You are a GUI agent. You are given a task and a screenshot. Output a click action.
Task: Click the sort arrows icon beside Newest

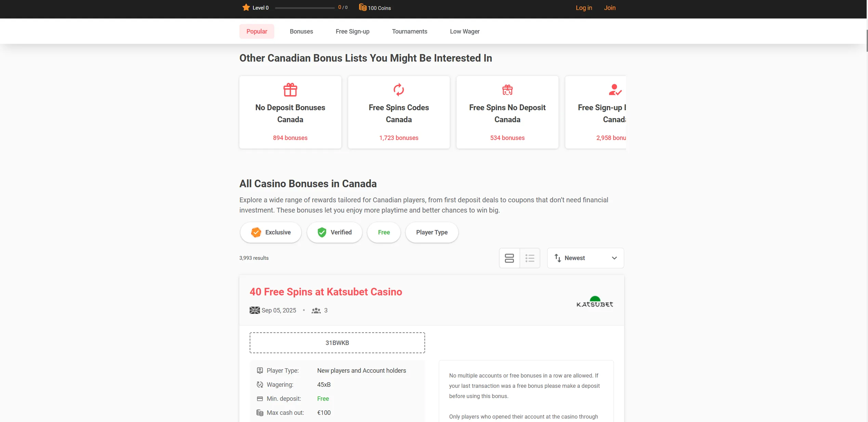[x=557, y=258]
